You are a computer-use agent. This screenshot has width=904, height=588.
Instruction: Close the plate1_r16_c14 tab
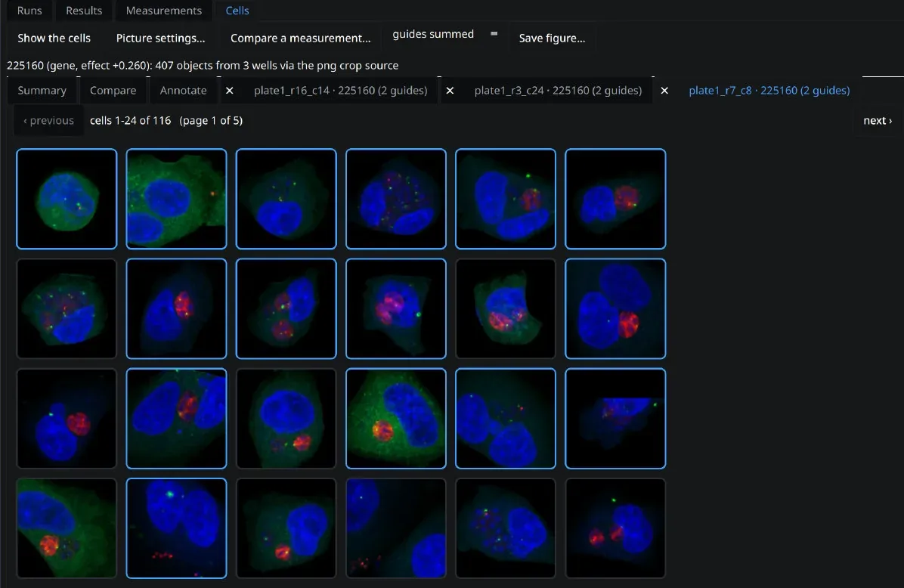pos(230,91)
